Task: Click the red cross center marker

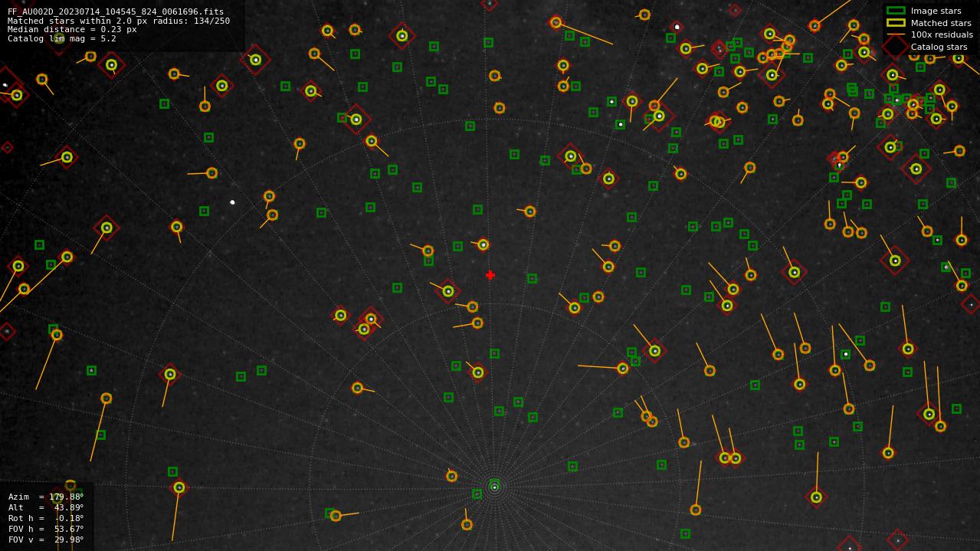Action: point(490,275)
